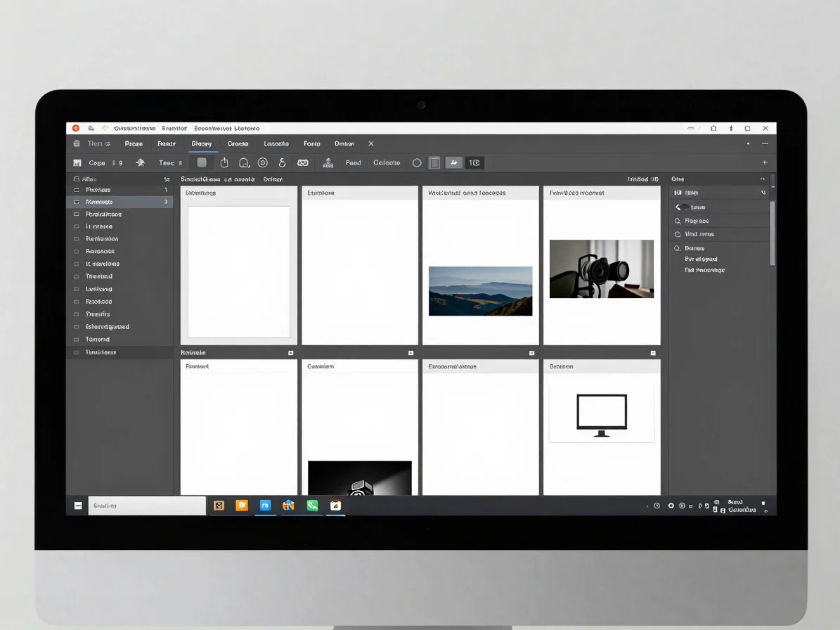Open the bottom-row page with dark camera photo
Screen dimensions: 840x630
point(359,427)
